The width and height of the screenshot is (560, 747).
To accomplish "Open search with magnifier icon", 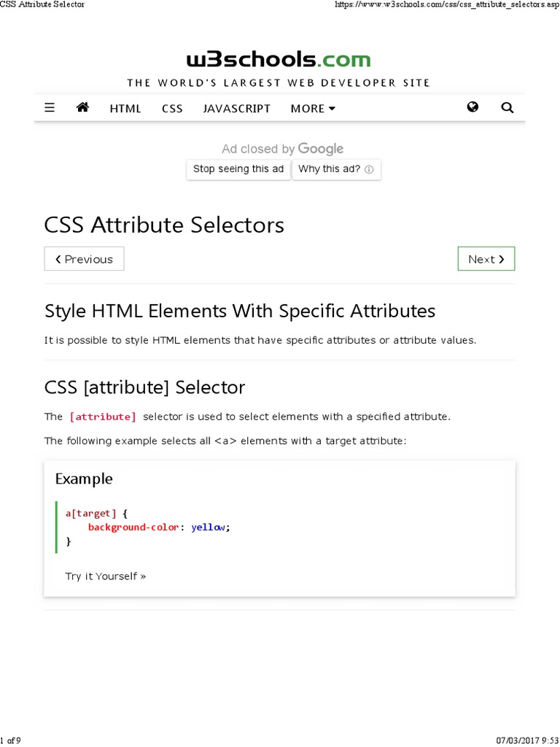I will (507, 108).
